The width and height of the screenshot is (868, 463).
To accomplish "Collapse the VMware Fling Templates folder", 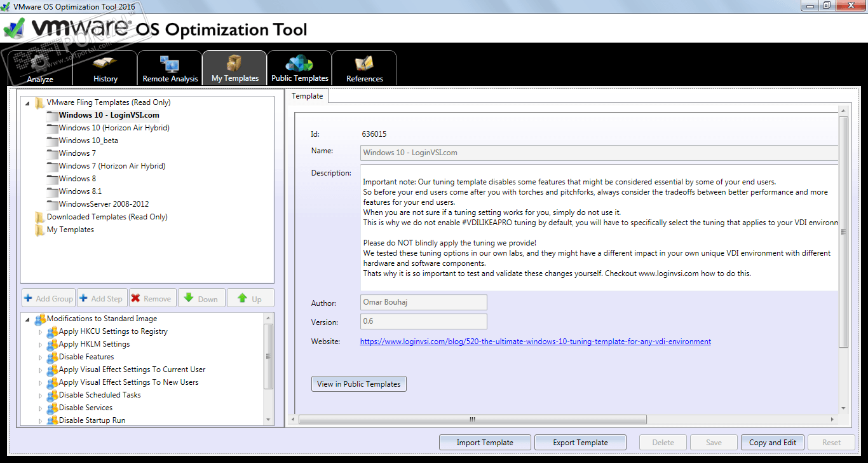I will pyautogui.click(x=27, y=103).
